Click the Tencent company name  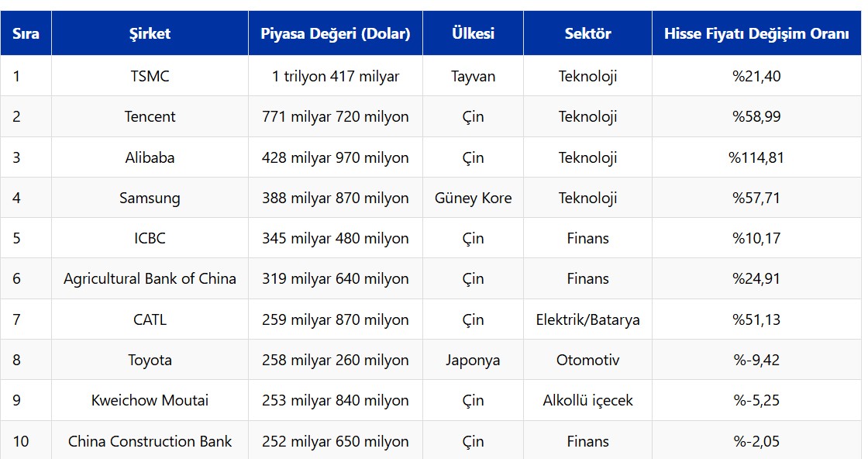[x=150, y=116]
